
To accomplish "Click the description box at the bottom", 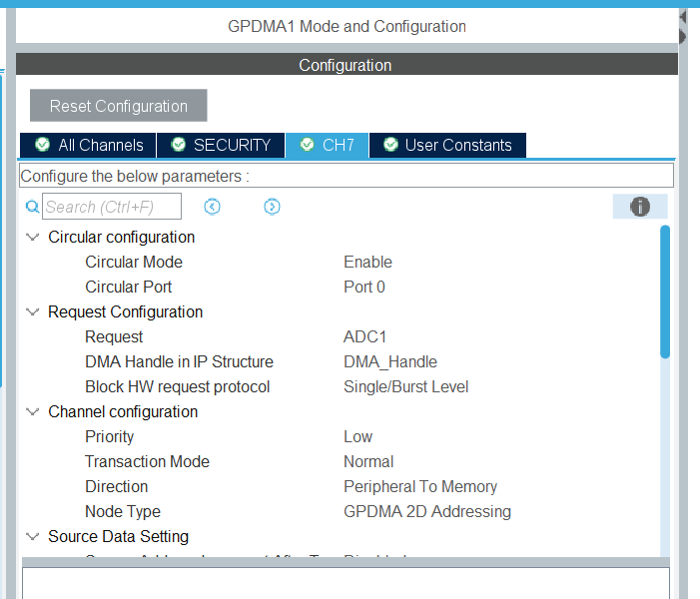I will pos(346,583).
